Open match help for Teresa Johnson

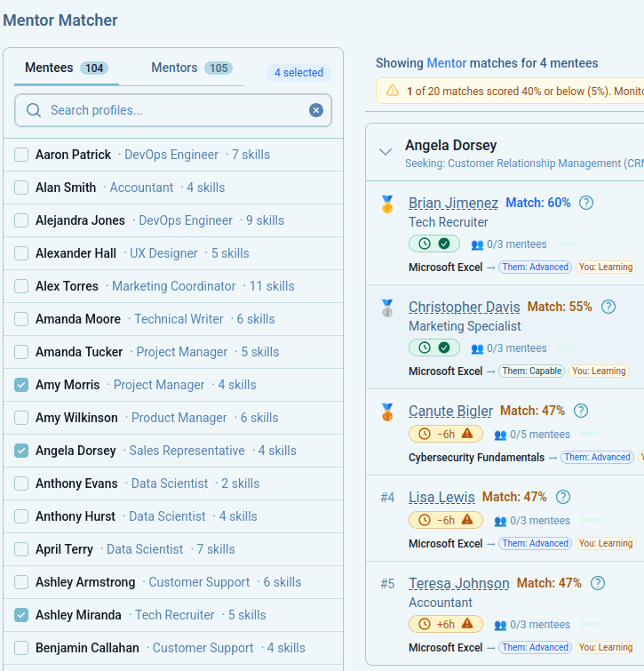[598, 583]
